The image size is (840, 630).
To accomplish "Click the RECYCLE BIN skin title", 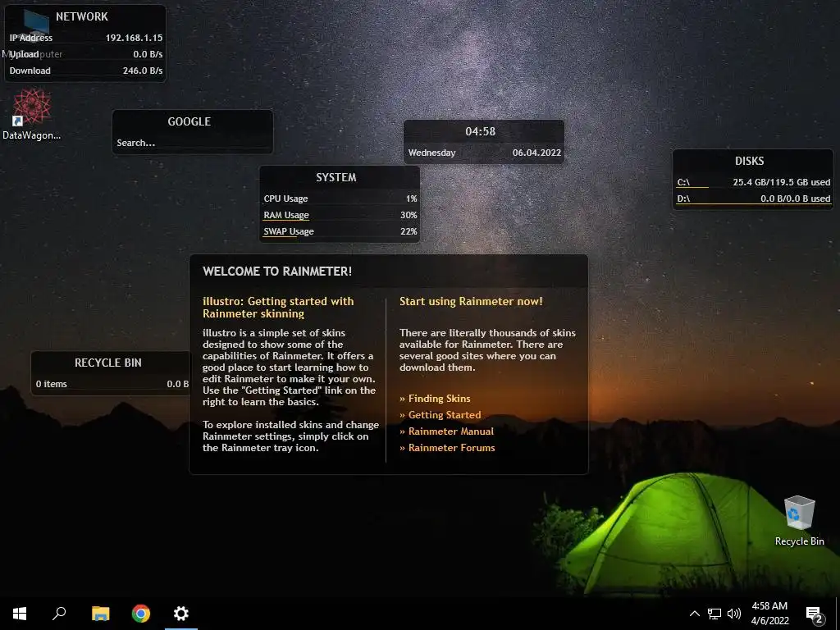I will pyautogui.click(x=108, y=363).
